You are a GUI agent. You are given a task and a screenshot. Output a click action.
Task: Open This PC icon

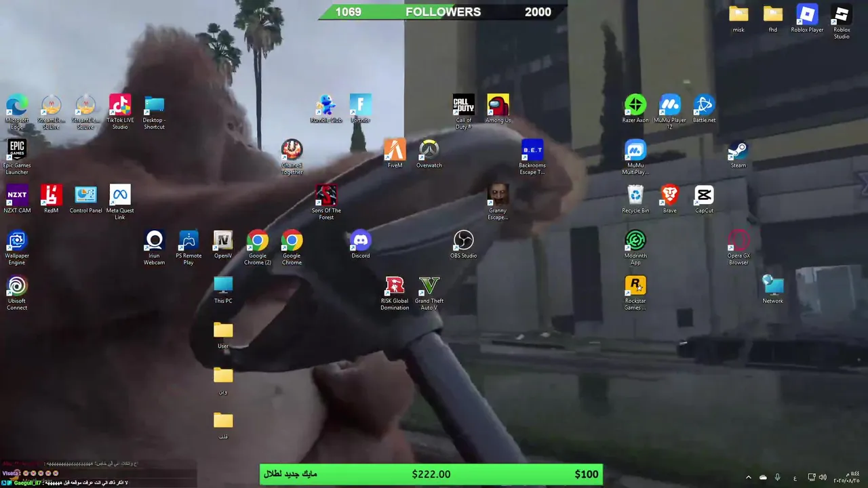click(223, 289)
